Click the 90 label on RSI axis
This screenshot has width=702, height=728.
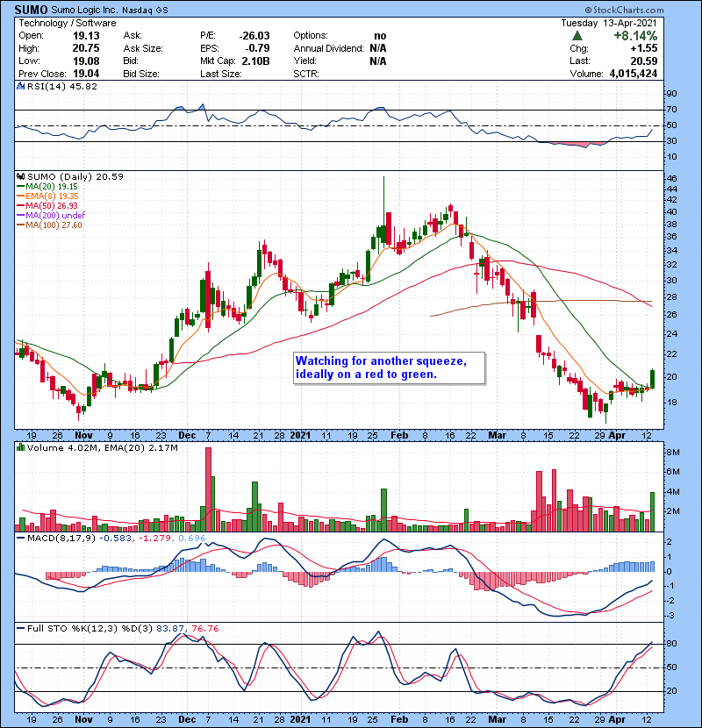(672, 94)
